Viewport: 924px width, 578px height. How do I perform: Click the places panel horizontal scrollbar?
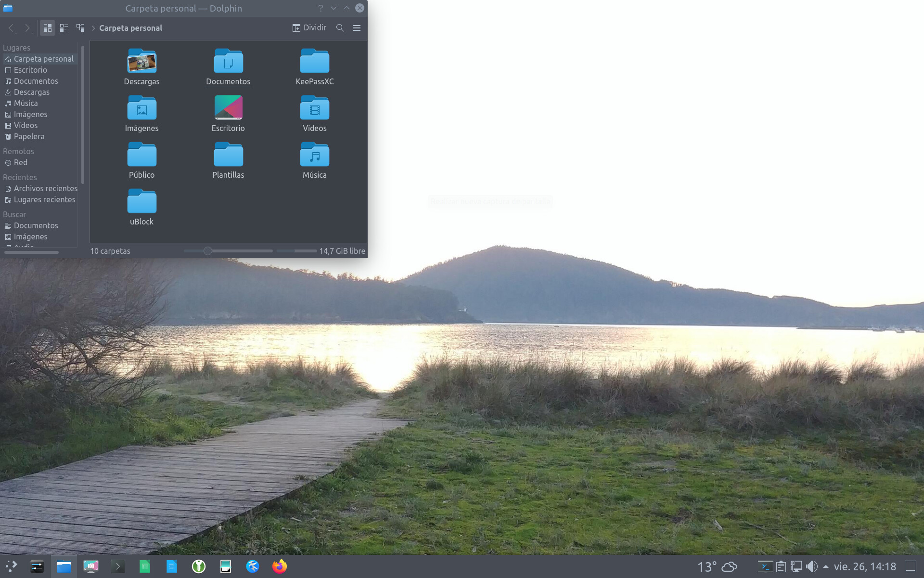pos(31,252)
